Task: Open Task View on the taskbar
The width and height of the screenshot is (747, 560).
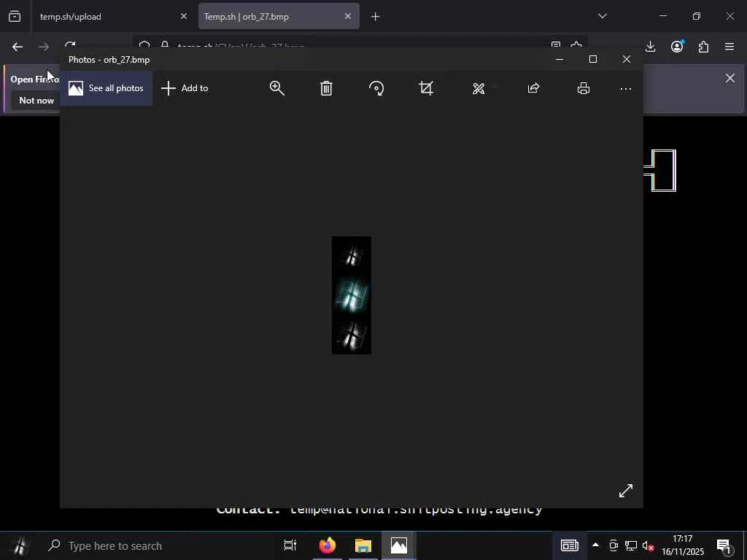Action: pyautogui.click(x=290, y=545)
